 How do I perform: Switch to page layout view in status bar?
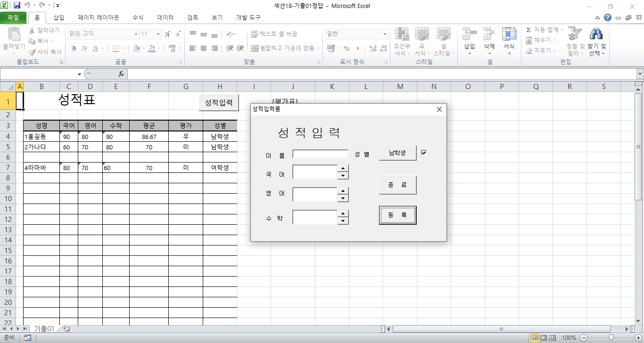coord(544,338)
